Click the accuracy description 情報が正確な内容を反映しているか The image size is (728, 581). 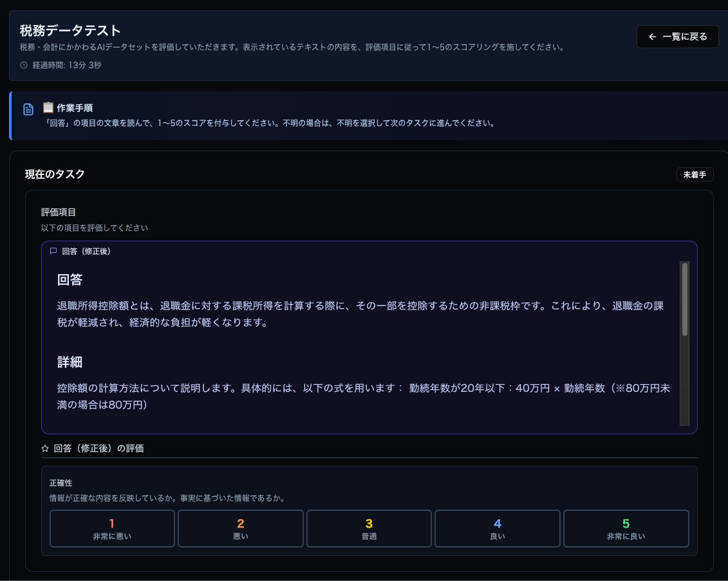[167, 498]
